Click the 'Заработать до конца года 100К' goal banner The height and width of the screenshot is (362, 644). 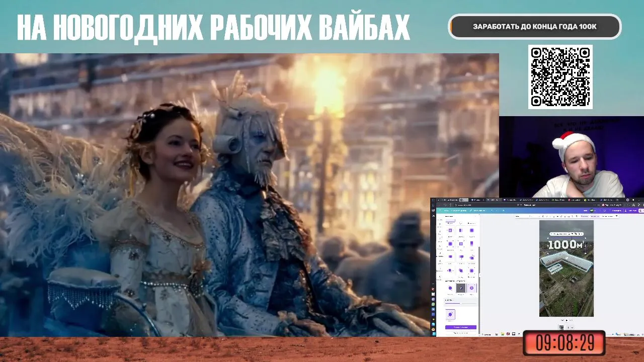(535, 27)
